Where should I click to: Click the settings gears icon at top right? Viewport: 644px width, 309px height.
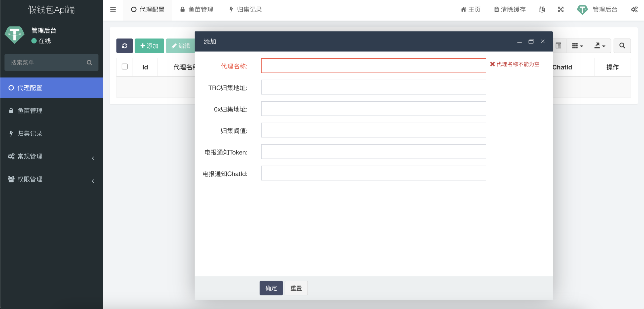coord(634,10)
